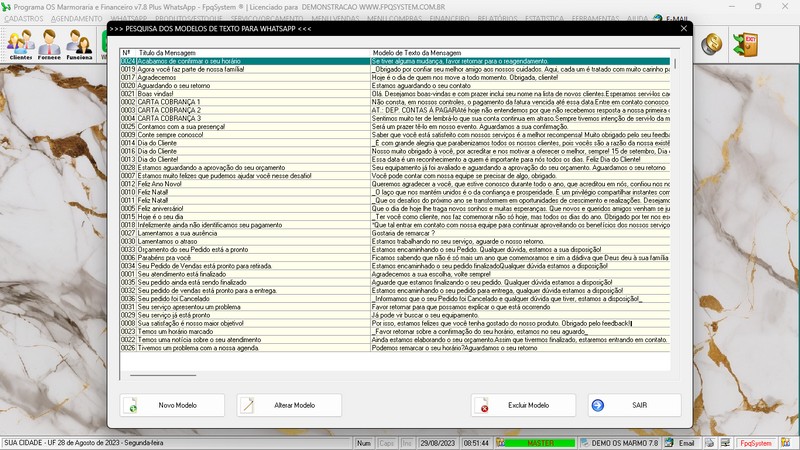Click the SAIR button
800x450 pixels.
click(x=634, y=405)
